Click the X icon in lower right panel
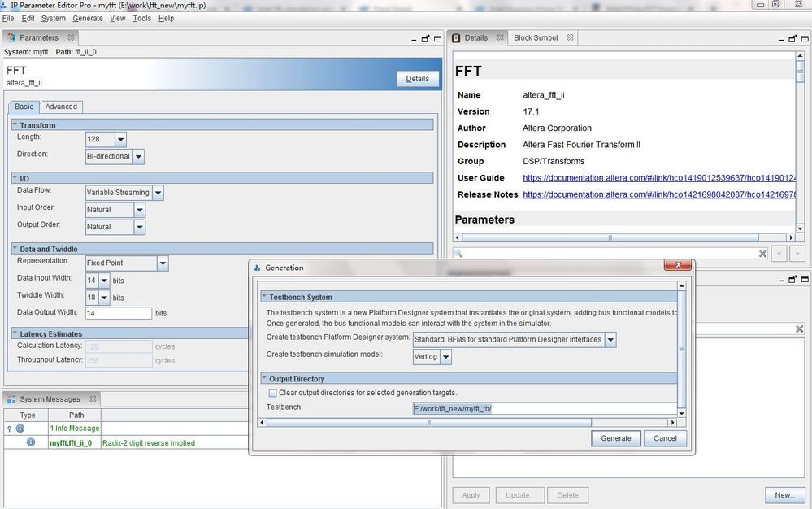 pos(800,328)
